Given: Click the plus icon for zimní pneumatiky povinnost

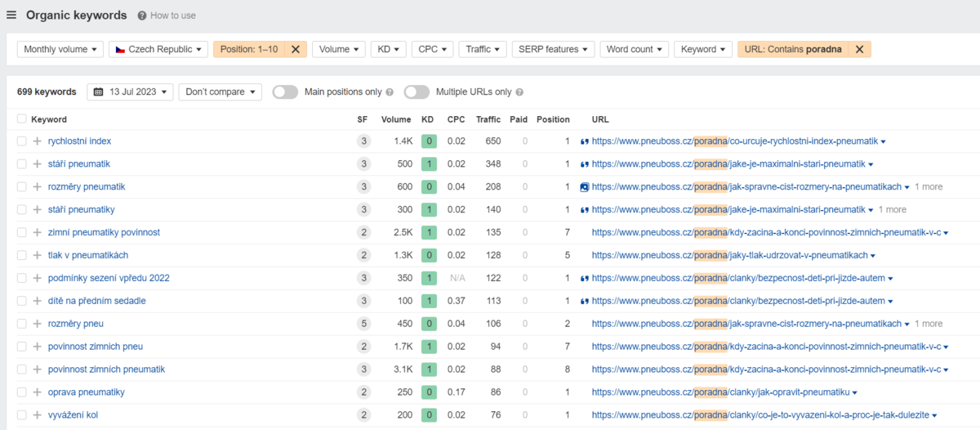Looking at the screenshot, I should (37, 233).
